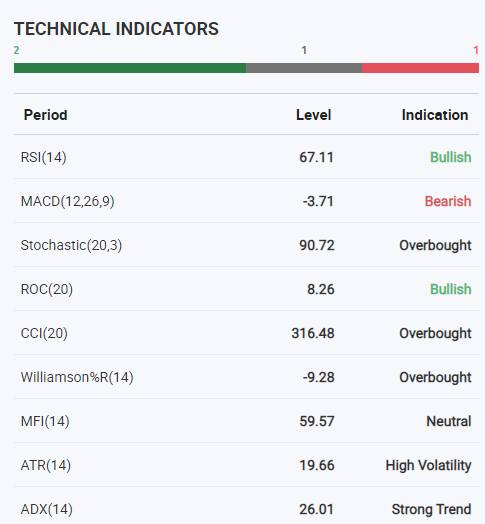Image resolution: width=485 pixels, height=524 pixels.
Task: Click the ADX(14) Strong Trend indication
Action: (432, 509)
